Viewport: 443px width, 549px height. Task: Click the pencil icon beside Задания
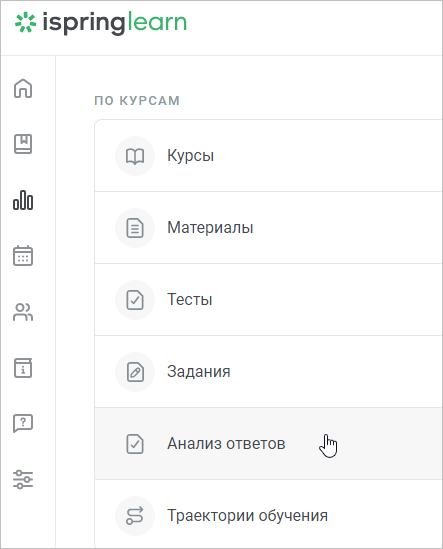[x=135, y=372]
